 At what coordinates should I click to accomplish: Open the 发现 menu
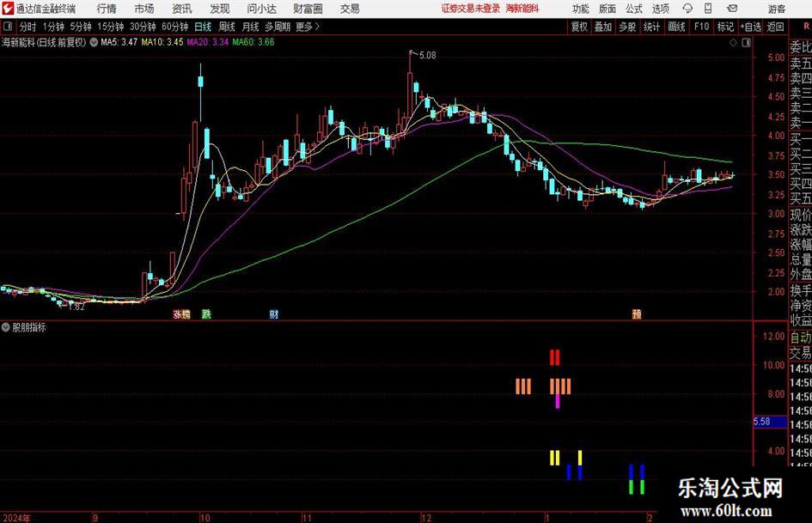[220, 9]
